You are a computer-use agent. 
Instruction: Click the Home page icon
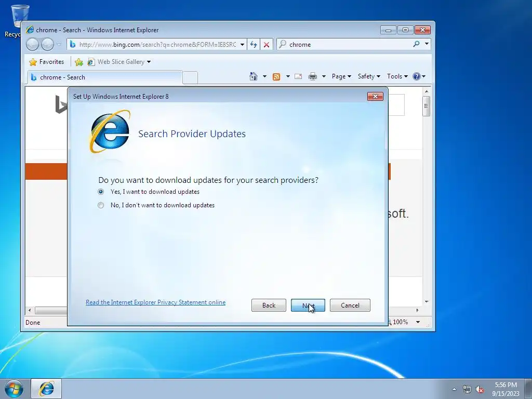254,76
